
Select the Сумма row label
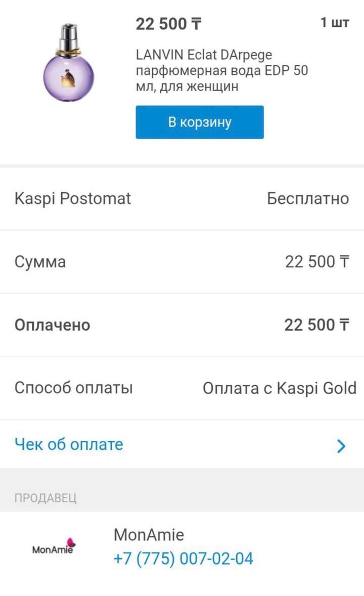point(40,262)
